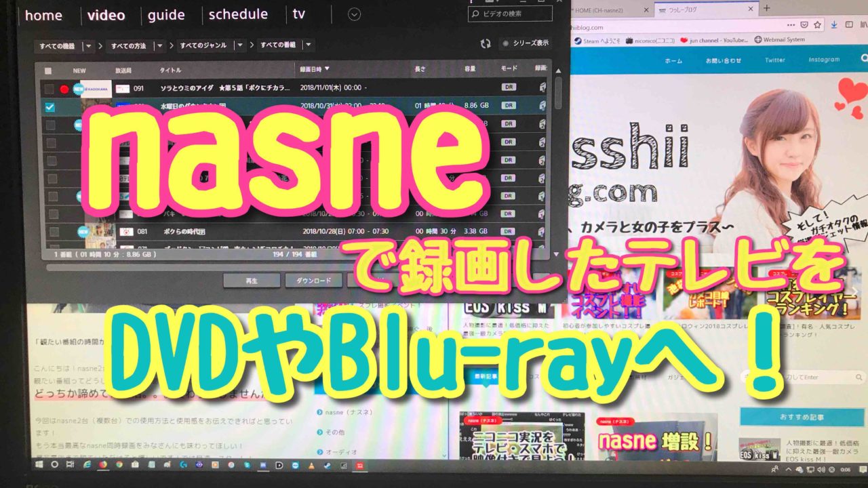Open Steam へようこそ bookmark
The width and height of the screenshot is (868, 488).
pyautogui.click(x=596, y=40)
